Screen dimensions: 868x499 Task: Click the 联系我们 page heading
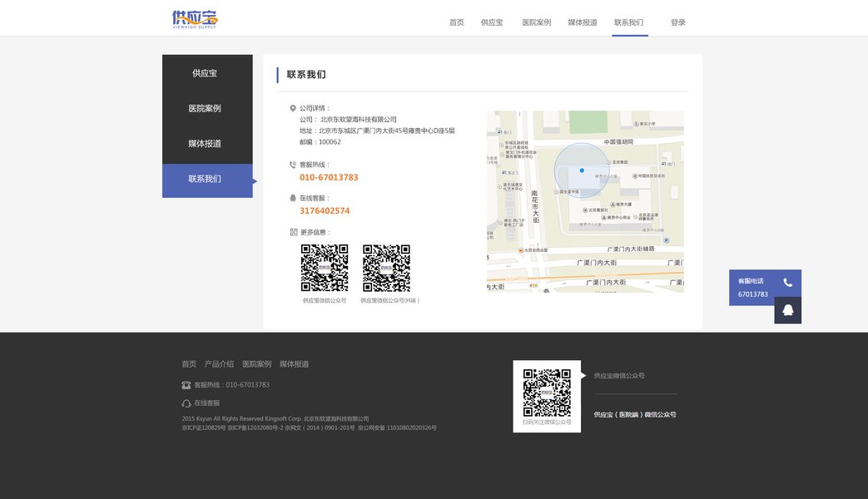click(x=306, y=75)
